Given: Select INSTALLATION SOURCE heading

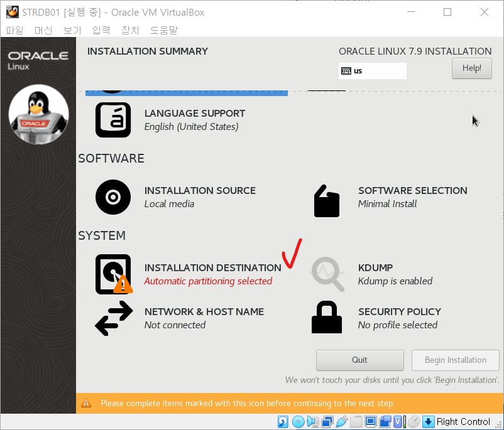Looking at the screenshot, I should click(x=200, y=190).
